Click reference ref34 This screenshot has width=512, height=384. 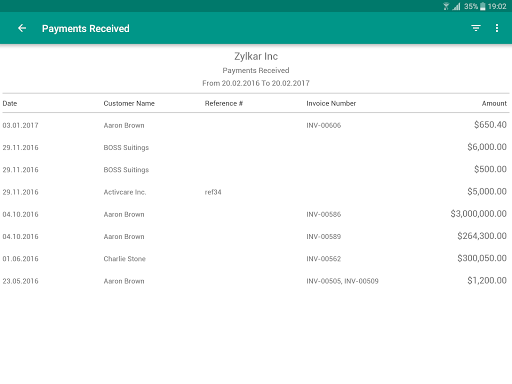tap(213, 192)
